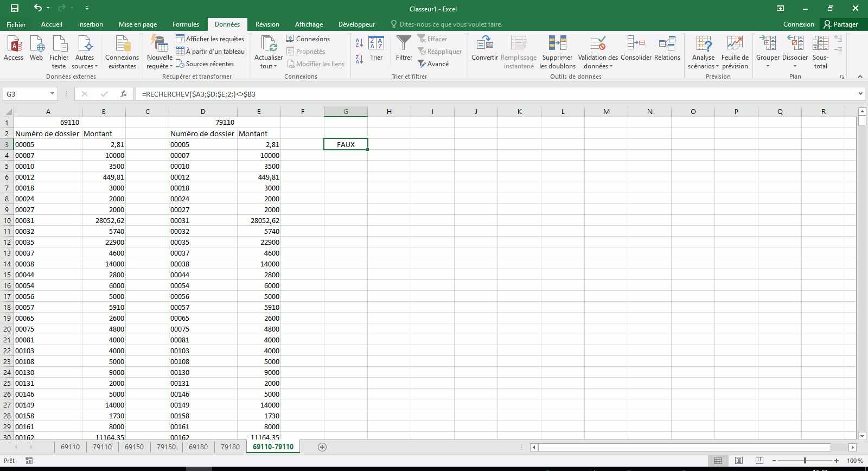The width and height of the screenshot is (868, 471).
Task: Import data from Access
Action: tap(14, 44)
